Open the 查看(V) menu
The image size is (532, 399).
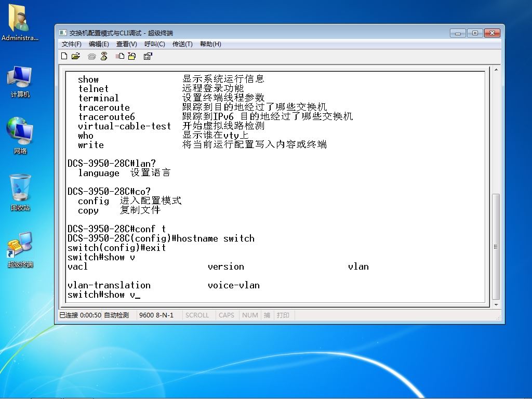coord(127,44)
